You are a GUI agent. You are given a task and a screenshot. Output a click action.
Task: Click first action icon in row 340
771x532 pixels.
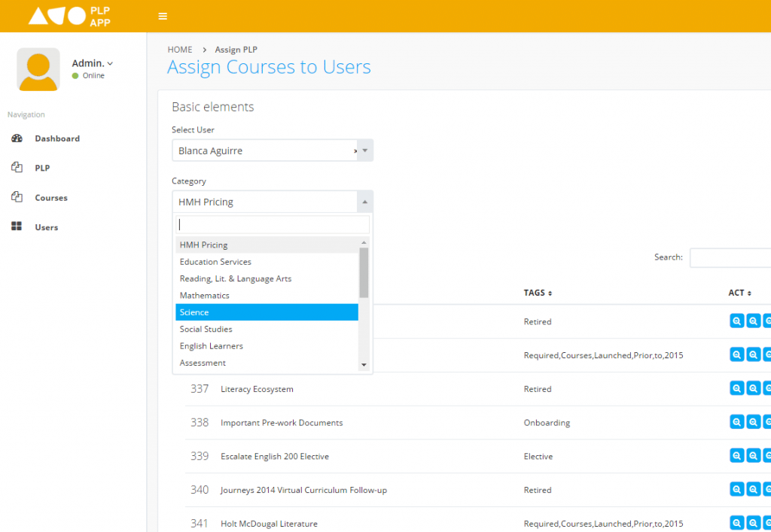tap(736, 489)
